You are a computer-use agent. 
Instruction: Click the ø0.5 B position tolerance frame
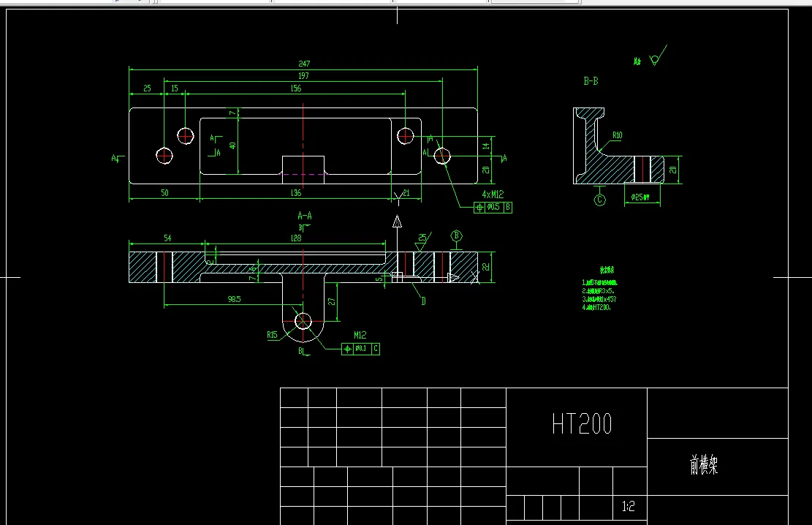(x=493, y=208)
